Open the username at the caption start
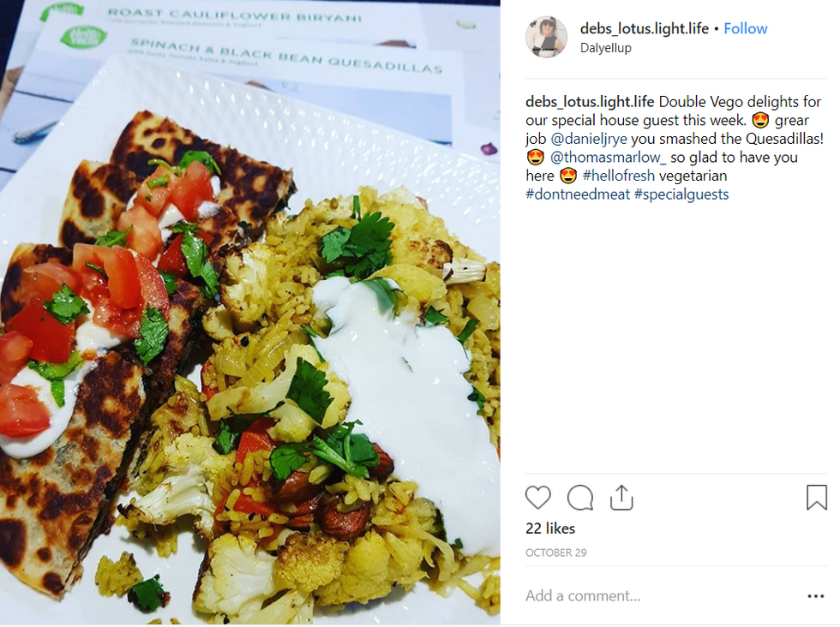 (590, 101)
